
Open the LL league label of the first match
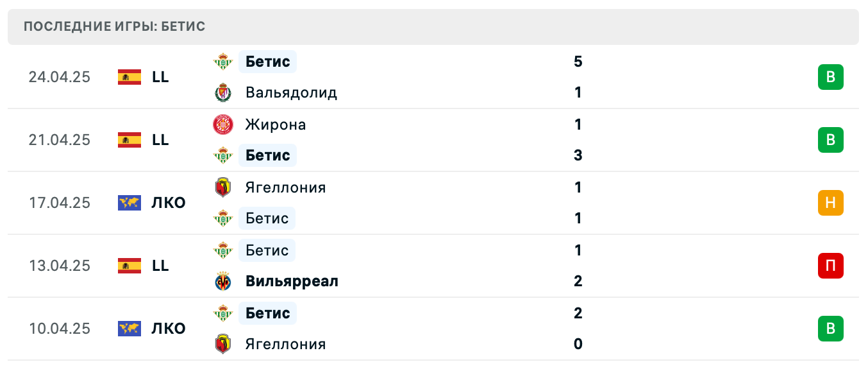160,76
